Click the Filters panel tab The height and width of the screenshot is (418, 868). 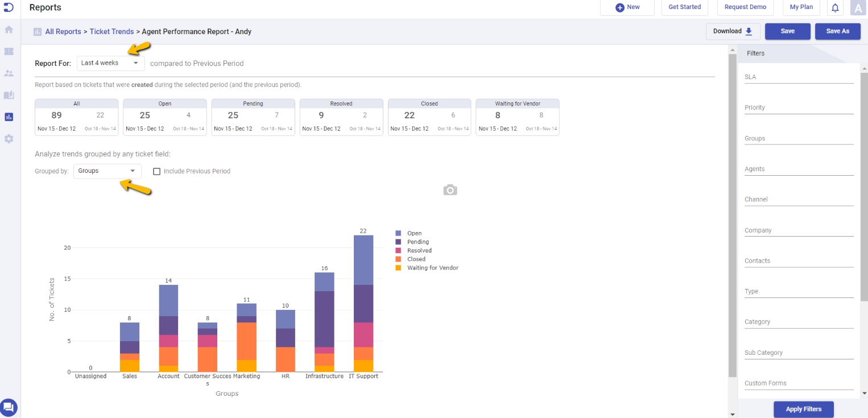(756, 53)
